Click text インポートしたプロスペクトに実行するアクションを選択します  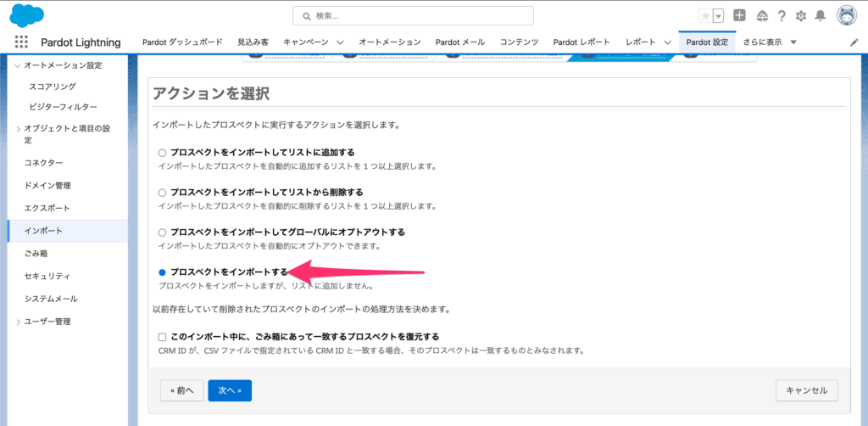pos(276,126)
